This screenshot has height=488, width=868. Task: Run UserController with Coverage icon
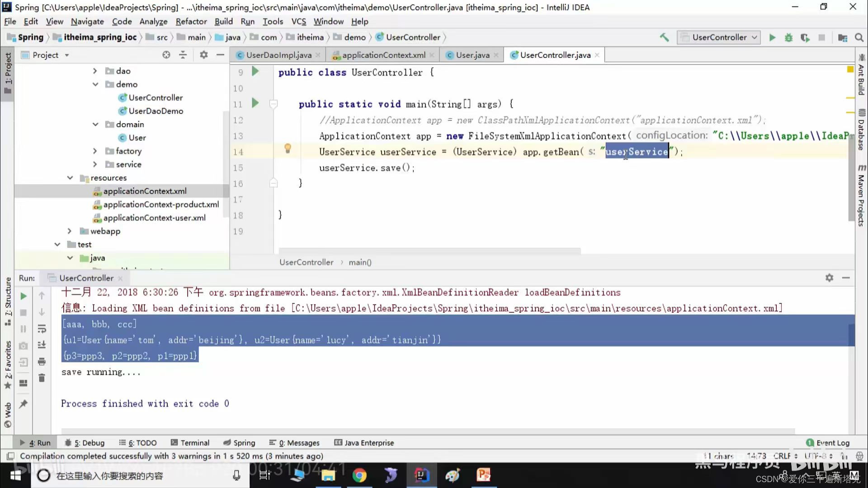point(805,38)
